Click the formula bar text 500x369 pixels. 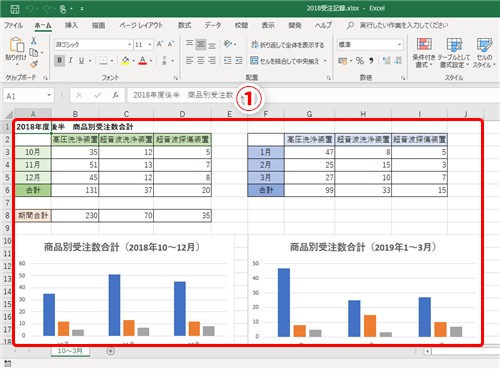coord(183,95)
